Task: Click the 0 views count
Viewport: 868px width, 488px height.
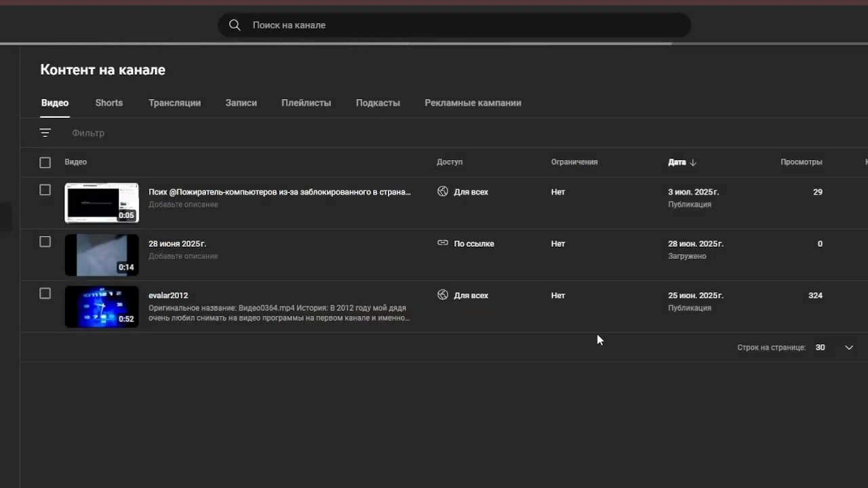Action: pos(820,243)
